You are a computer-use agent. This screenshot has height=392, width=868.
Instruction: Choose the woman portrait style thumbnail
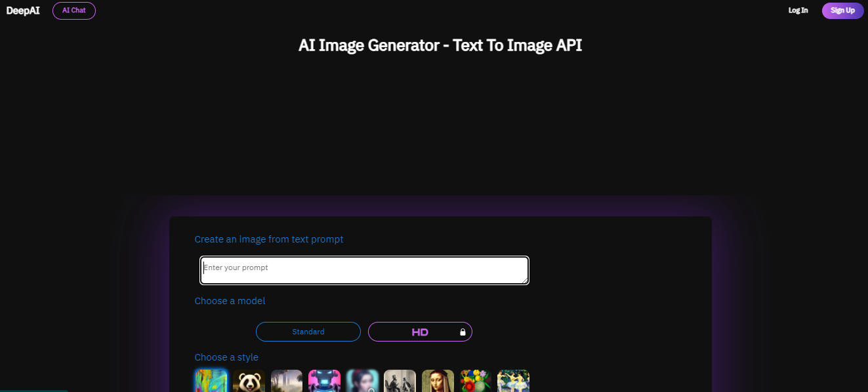click(x=363, y=381)
